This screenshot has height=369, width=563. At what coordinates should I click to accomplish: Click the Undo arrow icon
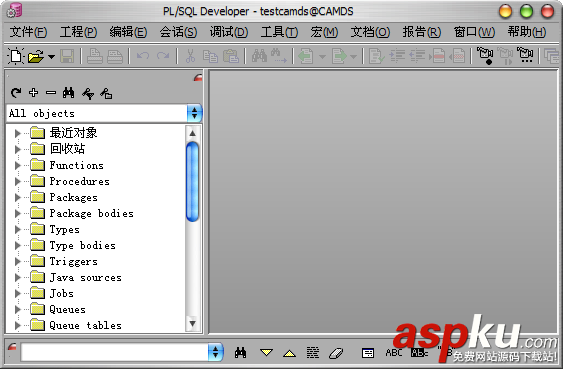[x=143, y=56]
